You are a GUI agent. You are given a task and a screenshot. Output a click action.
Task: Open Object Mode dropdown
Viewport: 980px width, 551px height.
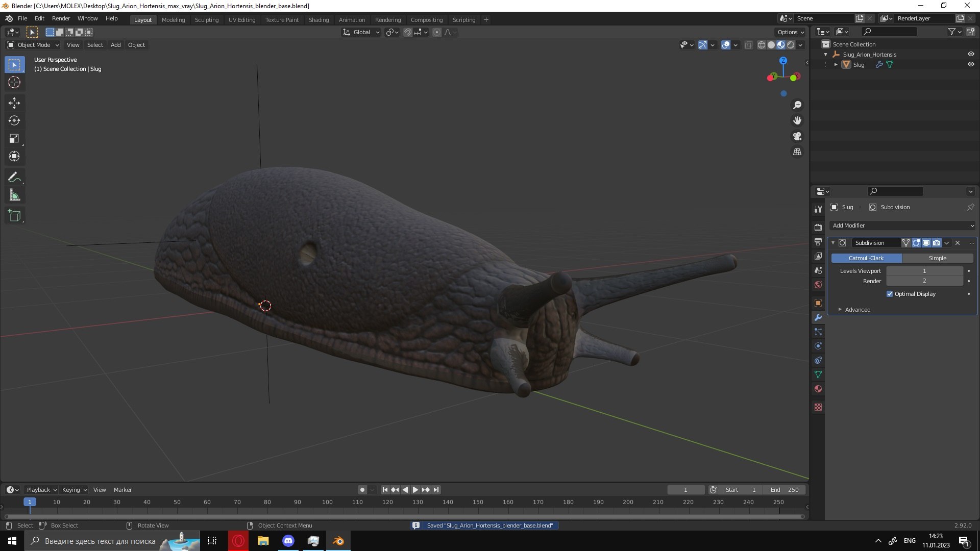point(33,45)
